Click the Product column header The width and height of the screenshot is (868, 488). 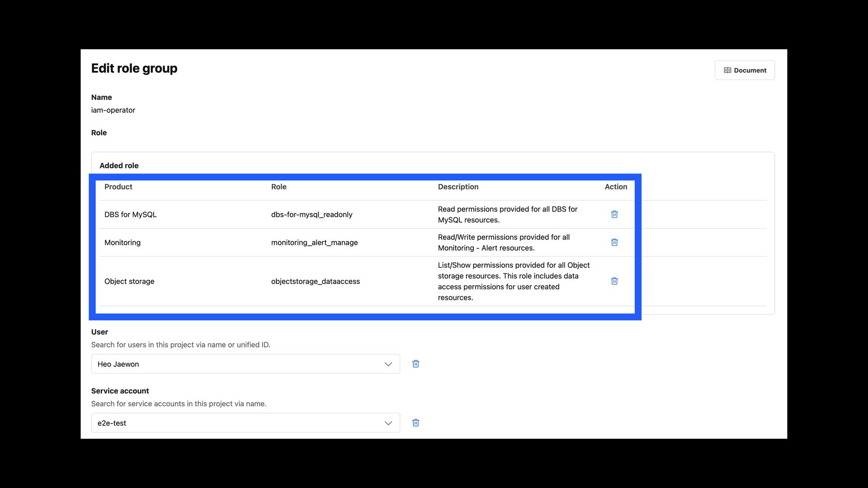click(118, 187)
